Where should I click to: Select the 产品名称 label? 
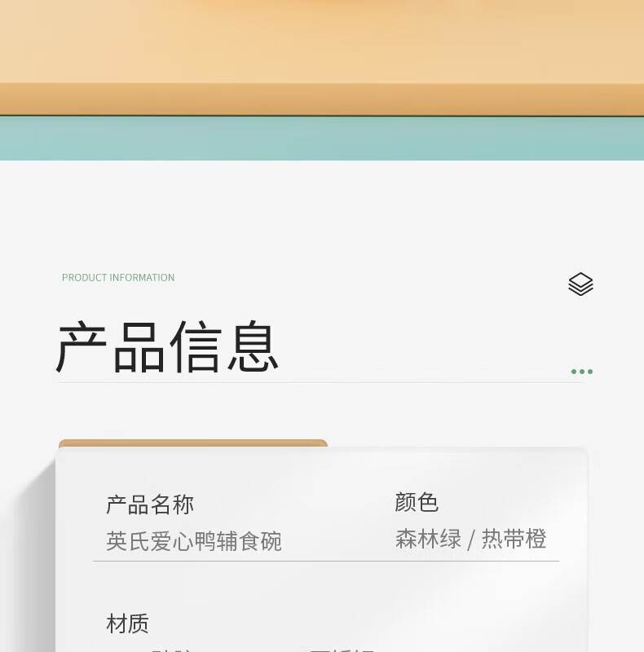pos(150,504)
